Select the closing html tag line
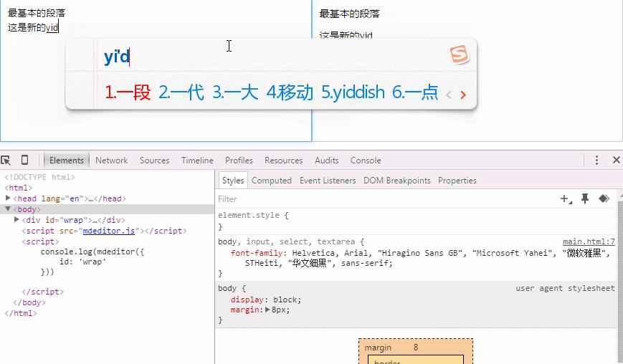Image resolution: width=623 pixels, height=364 pixels. [x=21, y=313]
